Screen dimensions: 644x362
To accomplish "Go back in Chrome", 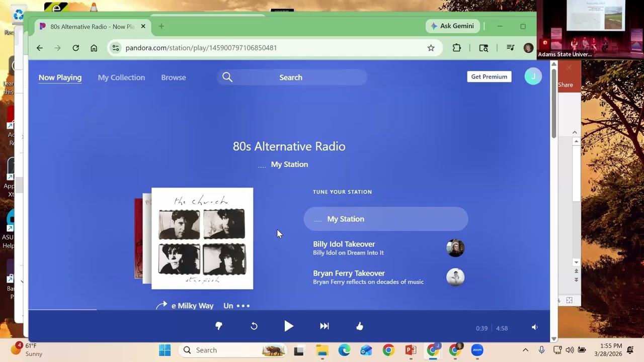I will (40, 48).
